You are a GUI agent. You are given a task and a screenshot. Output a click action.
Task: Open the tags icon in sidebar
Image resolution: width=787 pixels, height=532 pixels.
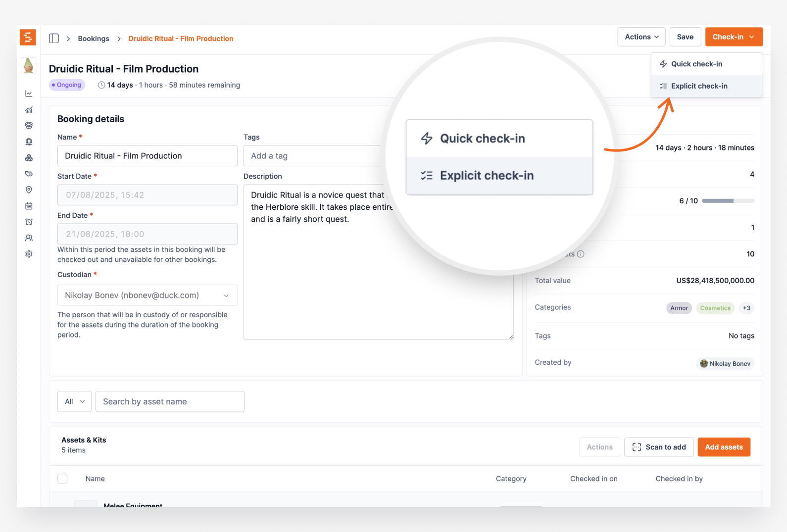[29, 174]
